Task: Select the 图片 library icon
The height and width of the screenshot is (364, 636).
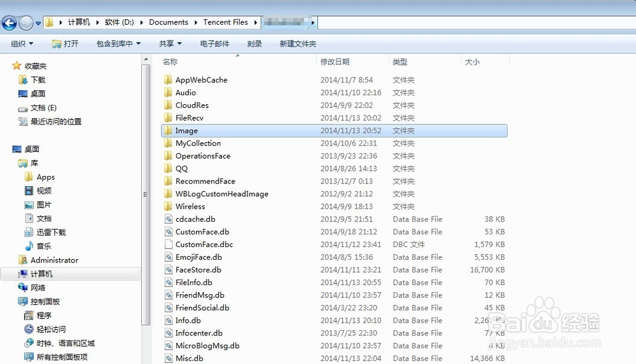Action: click(29, 205)
